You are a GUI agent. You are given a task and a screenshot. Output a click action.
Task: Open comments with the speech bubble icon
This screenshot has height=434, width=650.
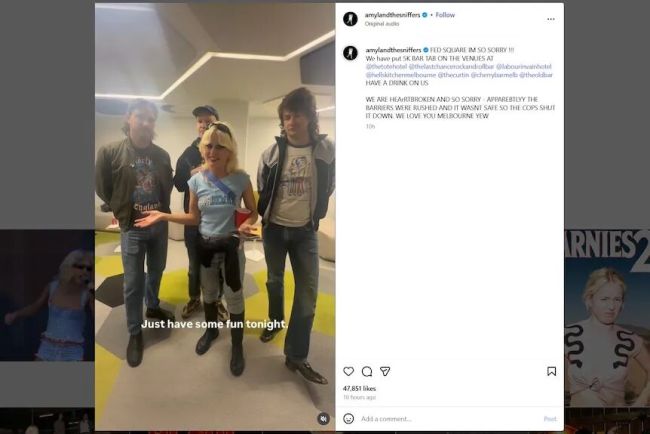[367, 371]
